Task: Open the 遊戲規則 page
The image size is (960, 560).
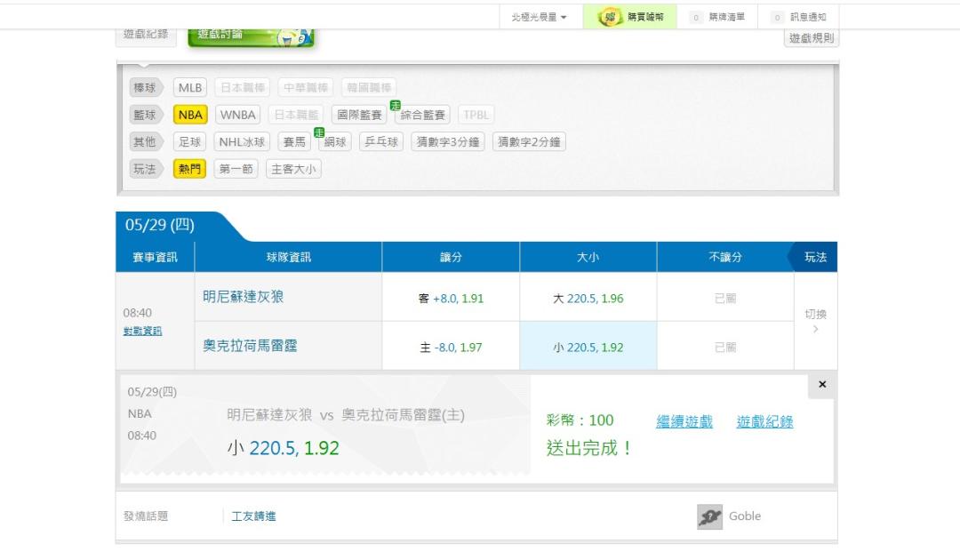Action: (x=812, y=38)
